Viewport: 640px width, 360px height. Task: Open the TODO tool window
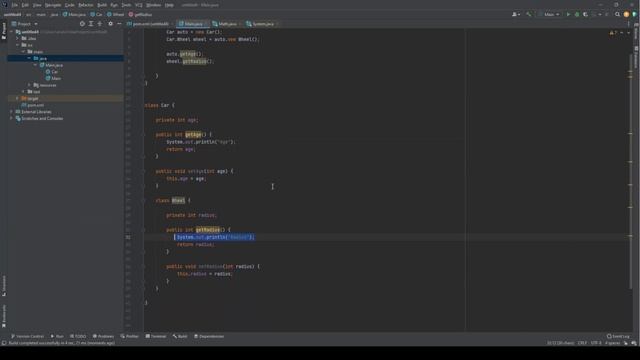[78, 336]
